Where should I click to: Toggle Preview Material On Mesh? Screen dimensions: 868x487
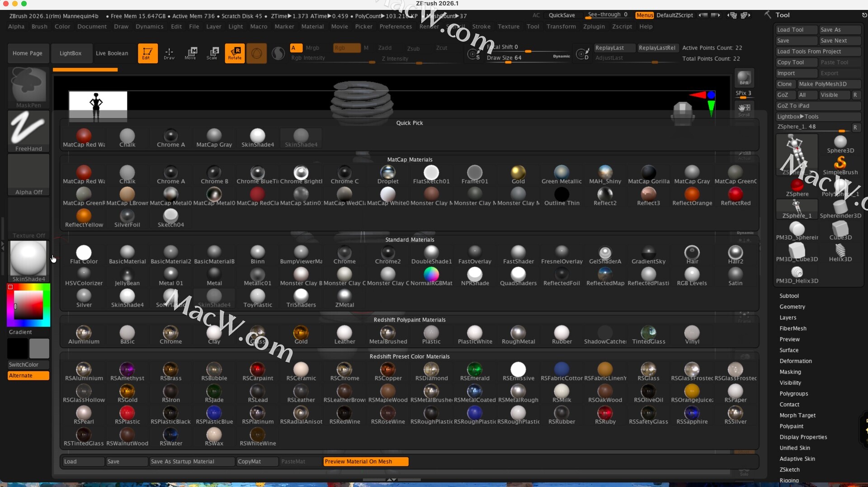tap(366, 462)
